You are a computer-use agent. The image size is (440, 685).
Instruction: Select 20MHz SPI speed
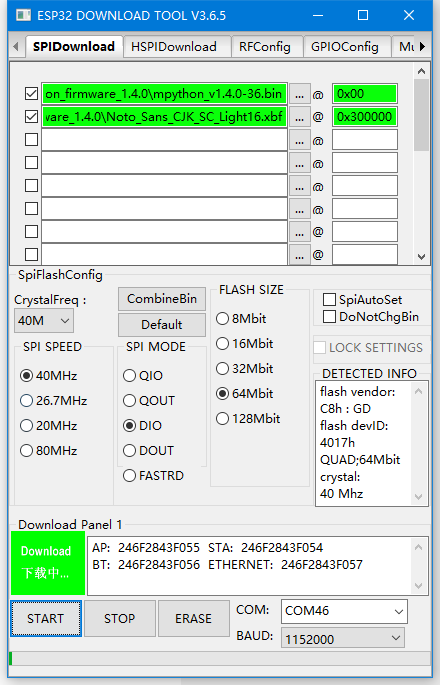(x=49, y=426)
